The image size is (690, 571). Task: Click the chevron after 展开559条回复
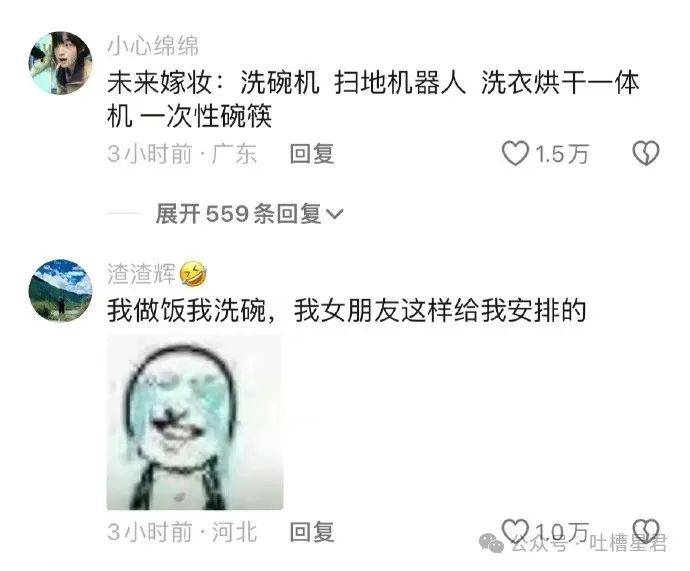pos(334,215)
